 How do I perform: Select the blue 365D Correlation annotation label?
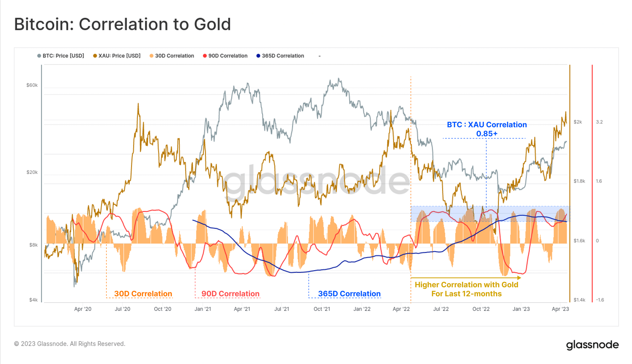(349, 293)
